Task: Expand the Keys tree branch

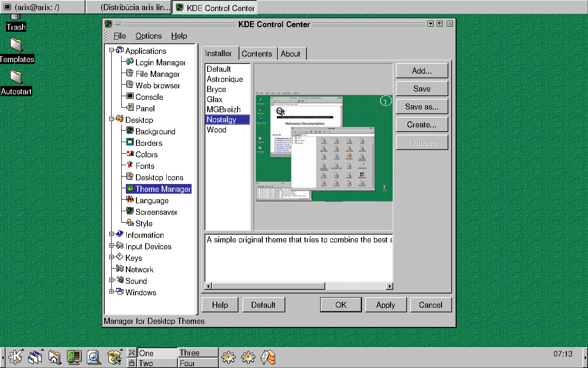Action: tap(111, 257)
